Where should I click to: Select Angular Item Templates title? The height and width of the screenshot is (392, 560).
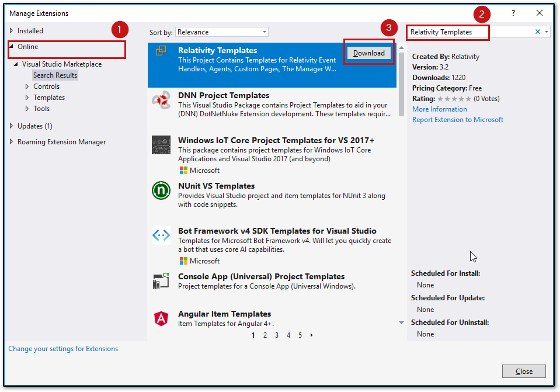pos(225,314)
